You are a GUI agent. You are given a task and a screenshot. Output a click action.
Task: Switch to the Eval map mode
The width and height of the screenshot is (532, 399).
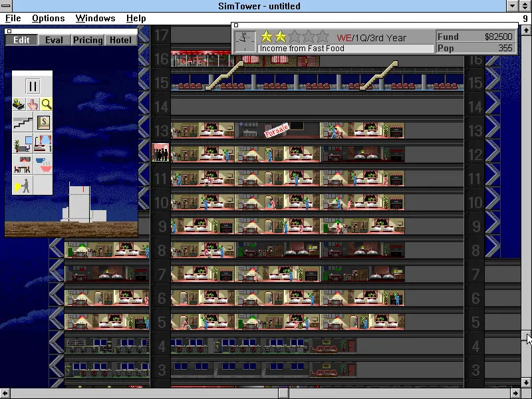[x=55, y=40]
